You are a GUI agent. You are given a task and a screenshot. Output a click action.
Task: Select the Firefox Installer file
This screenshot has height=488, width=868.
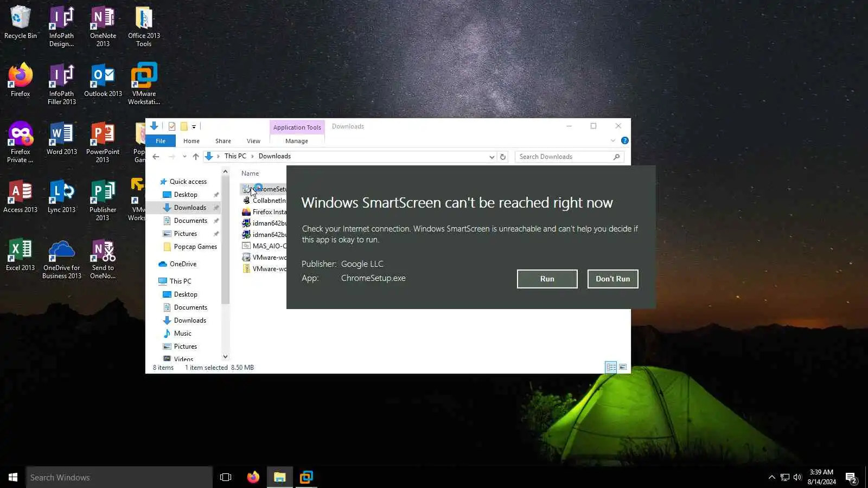(264, 212)
